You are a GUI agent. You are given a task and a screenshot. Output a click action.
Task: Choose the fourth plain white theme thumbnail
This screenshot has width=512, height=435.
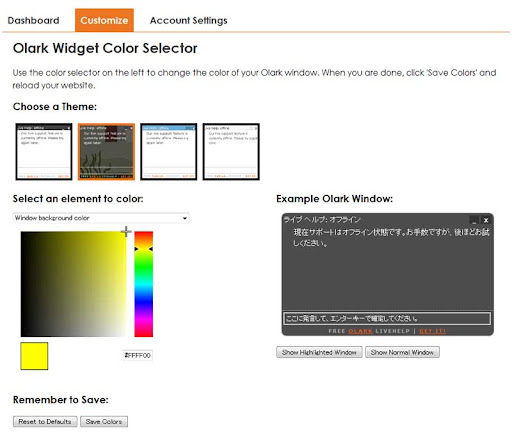[x=231, y=152]
